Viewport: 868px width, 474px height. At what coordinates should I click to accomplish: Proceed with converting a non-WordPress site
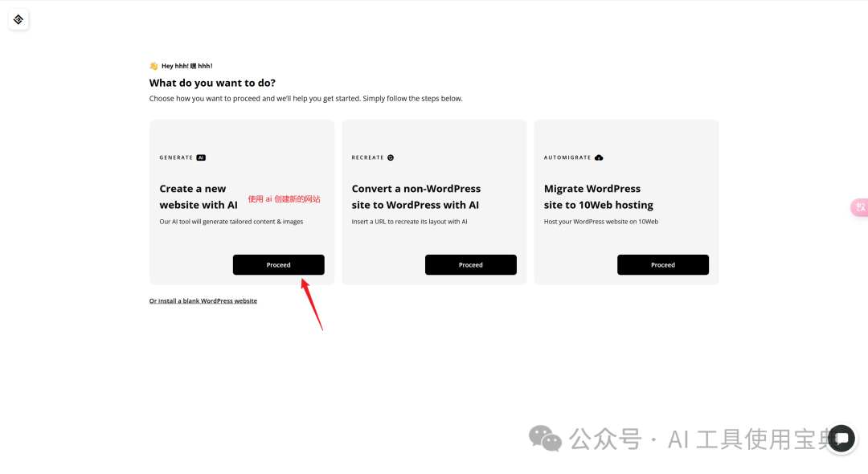470,265
